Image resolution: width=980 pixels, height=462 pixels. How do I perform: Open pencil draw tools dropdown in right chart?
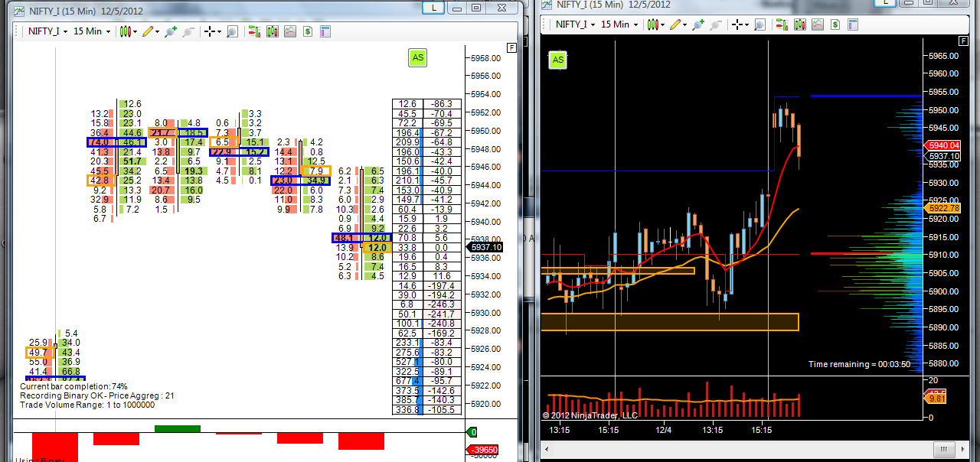pyautogui.click(x=677, y=24)
